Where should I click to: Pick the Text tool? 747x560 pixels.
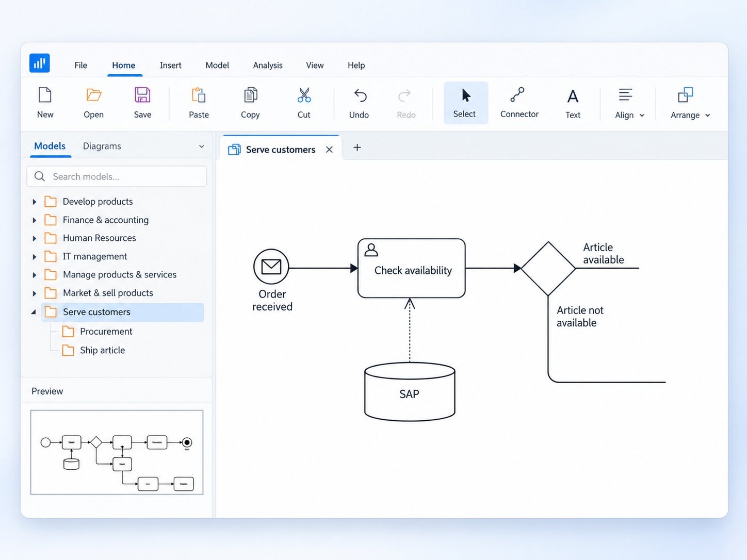tap(573, 103)
